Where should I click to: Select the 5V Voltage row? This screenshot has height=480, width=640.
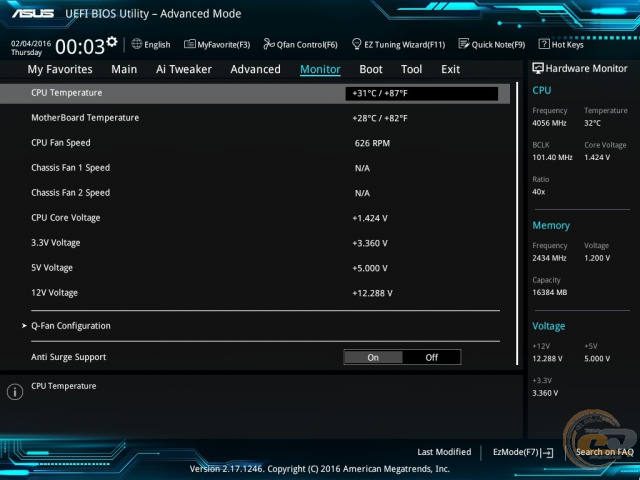(x=255, y=268)
